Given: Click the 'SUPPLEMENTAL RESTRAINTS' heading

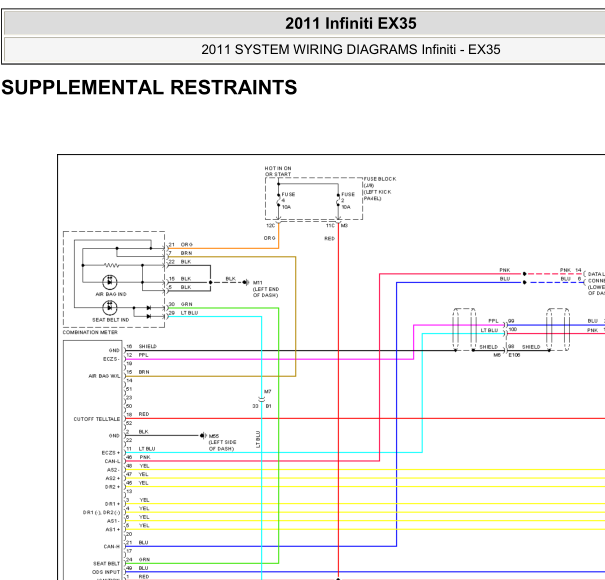Looking at the screenshot, I should 149,87.
